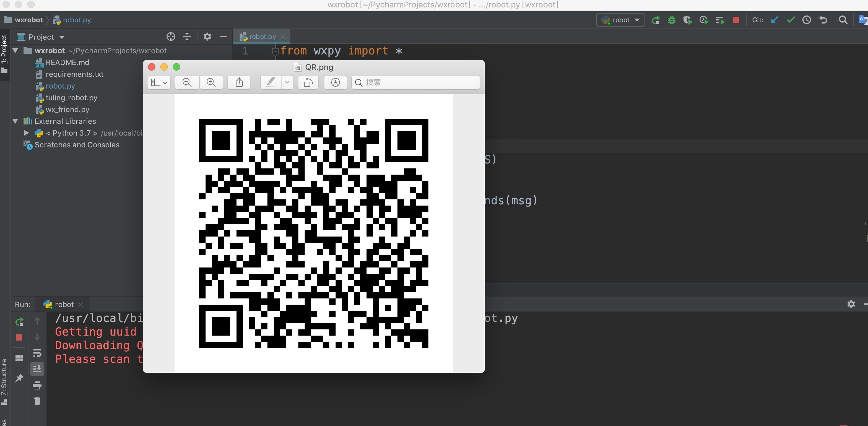The image size is (868, 426).
Task: Toggle scroll to end in console
Action: 37,369
